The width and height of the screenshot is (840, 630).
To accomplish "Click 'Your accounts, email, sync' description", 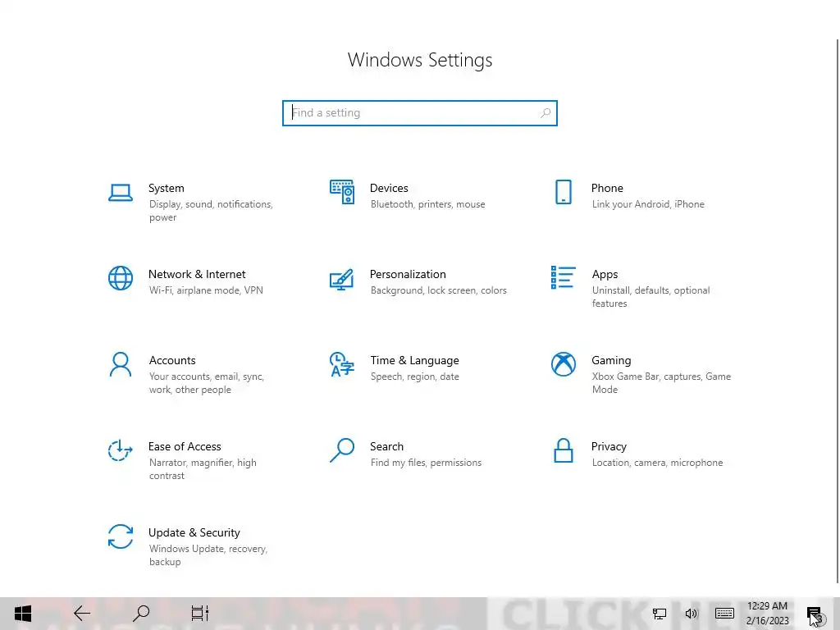I will (206, 383).
